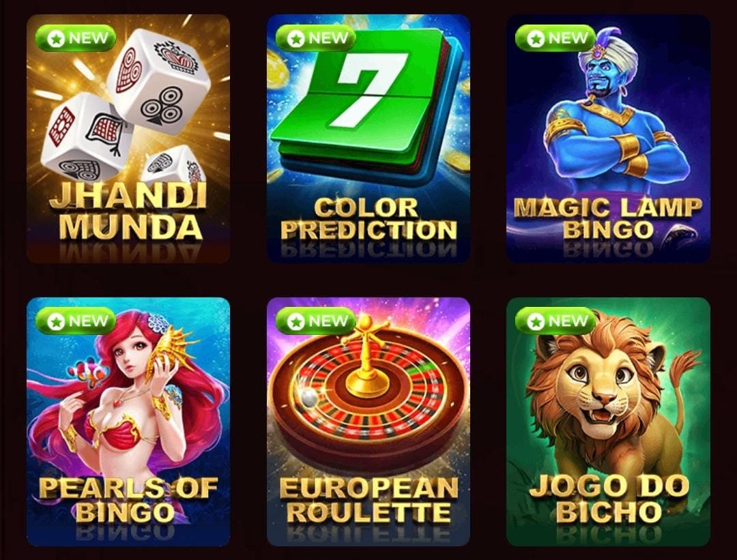This screenshot has width=737, height=560.
Task: Select the Pearls of Bingo game
Action: coord(128,422)
